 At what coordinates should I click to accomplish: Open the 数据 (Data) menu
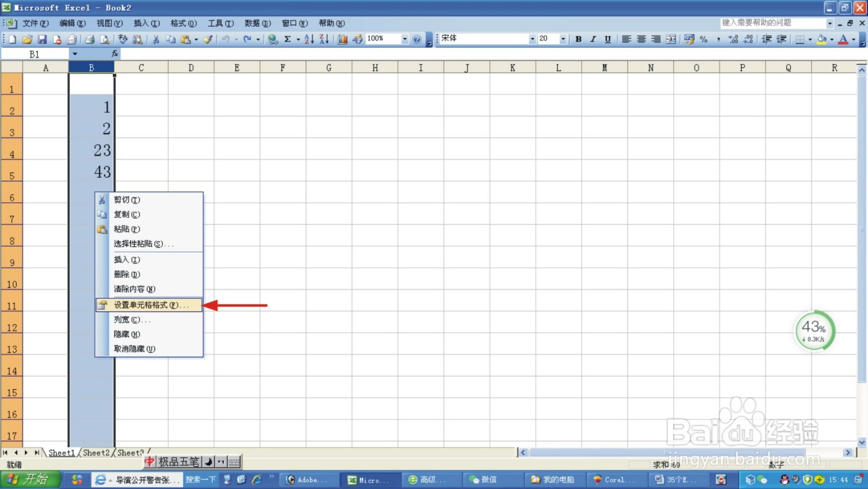tap(257, 23)
